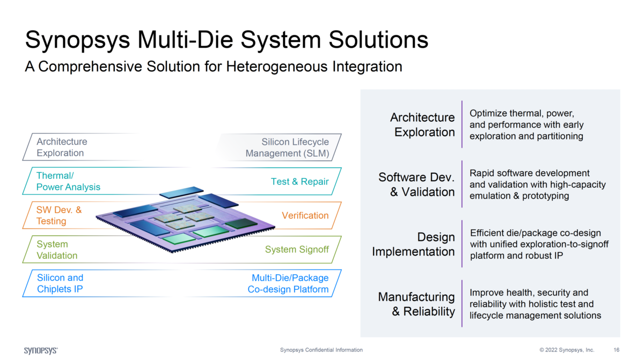This screenshot has width=644, height=359.
Task: Select the Silicon and Chiplets IP banner
Action: pos(60,283)
